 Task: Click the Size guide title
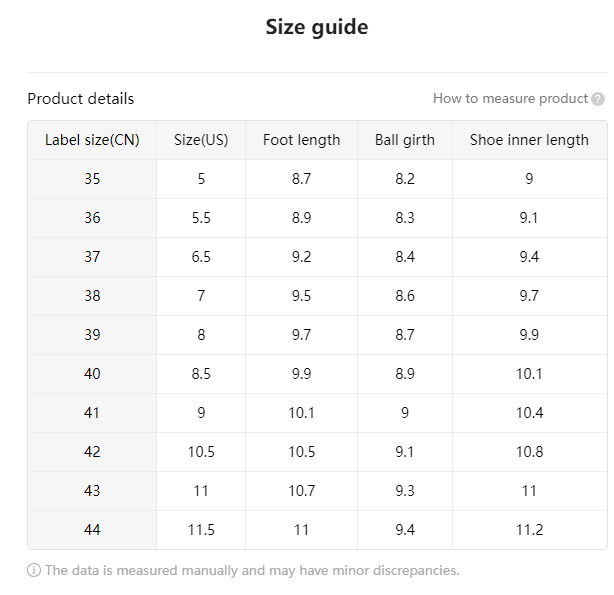click(x=317, y=27)
